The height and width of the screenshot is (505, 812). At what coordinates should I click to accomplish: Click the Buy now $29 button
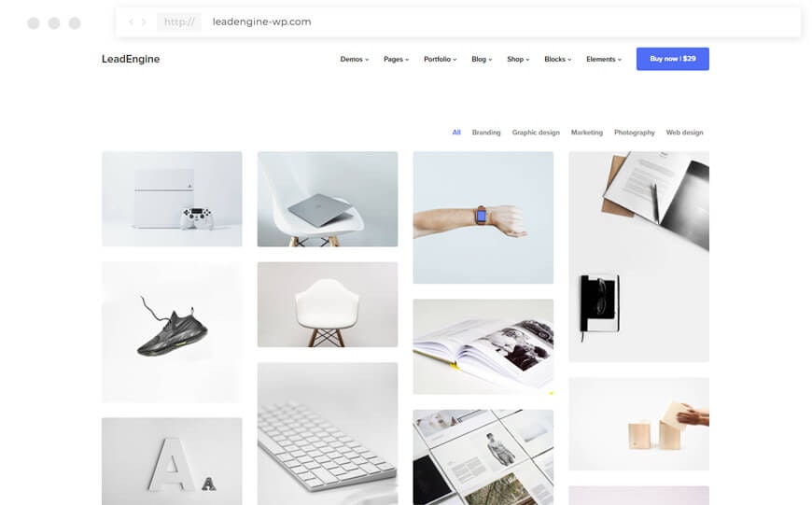click(673, 59)
